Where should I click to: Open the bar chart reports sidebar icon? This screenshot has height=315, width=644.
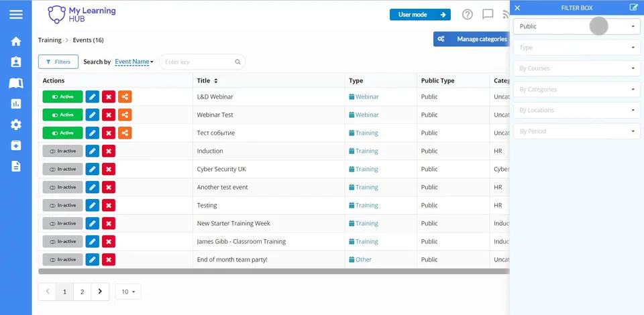(16, 104)
